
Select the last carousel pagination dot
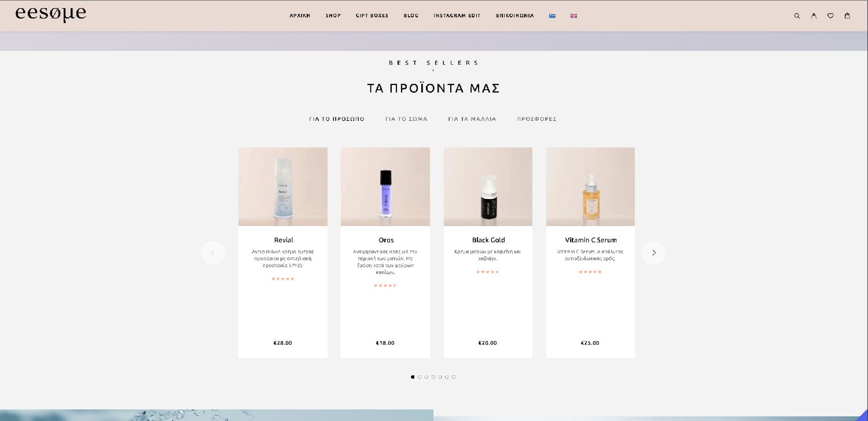coord(454,377)
